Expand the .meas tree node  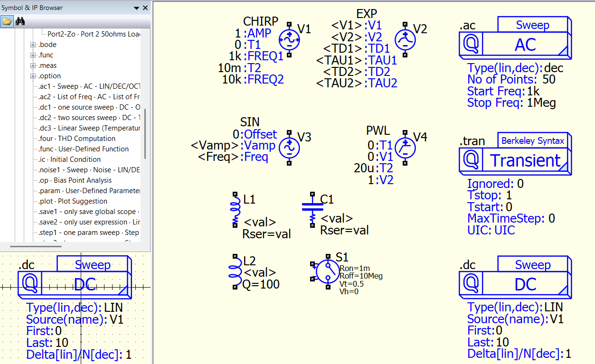tap(33, 65)
